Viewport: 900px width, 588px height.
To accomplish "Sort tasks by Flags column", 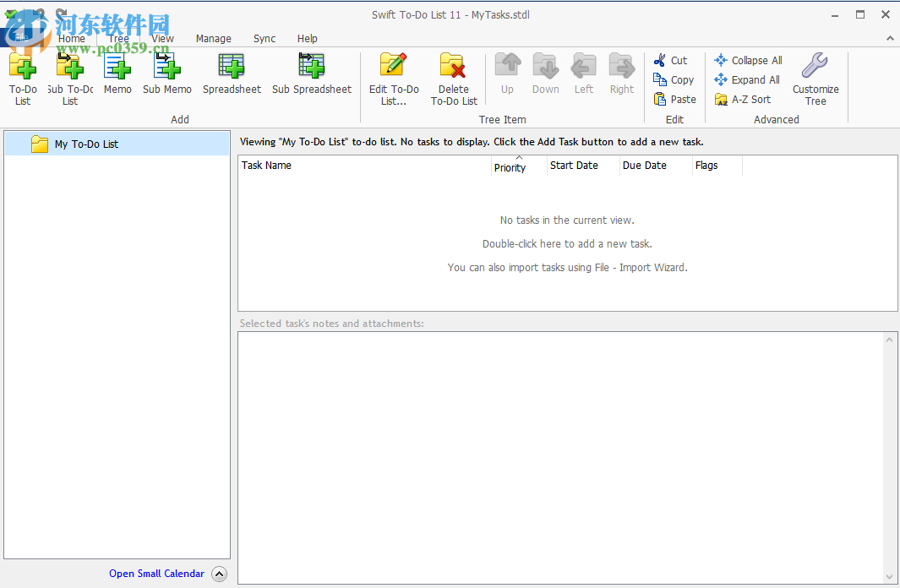I will click(717, 166).
